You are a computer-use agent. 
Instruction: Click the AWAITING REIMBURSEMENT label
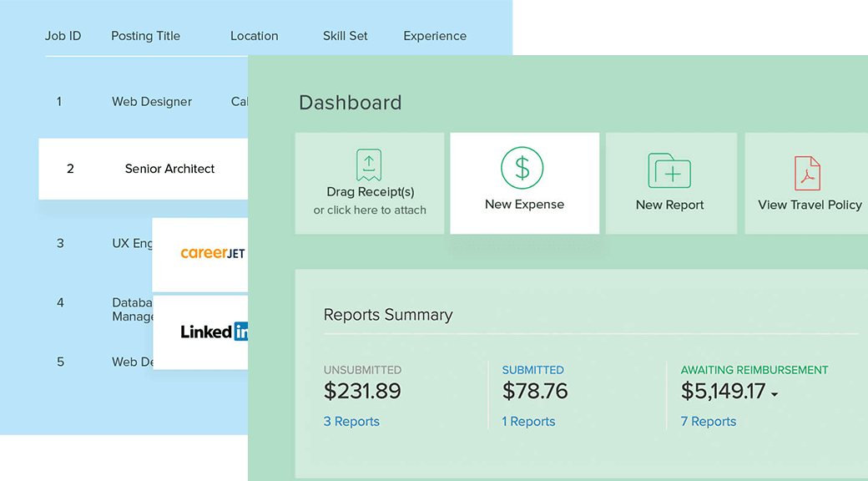tap(754, 370)
